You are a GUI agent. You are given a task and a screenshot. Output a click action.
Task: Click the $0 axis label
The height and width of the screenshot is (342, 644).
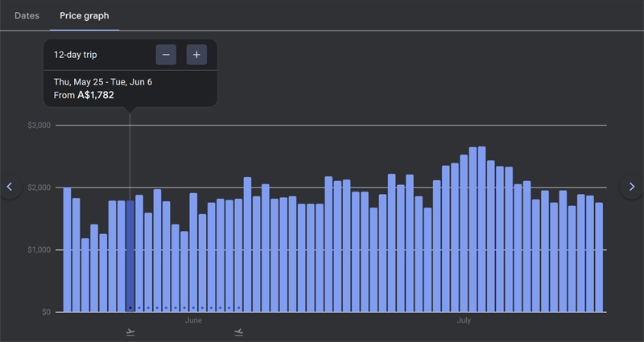46,312
